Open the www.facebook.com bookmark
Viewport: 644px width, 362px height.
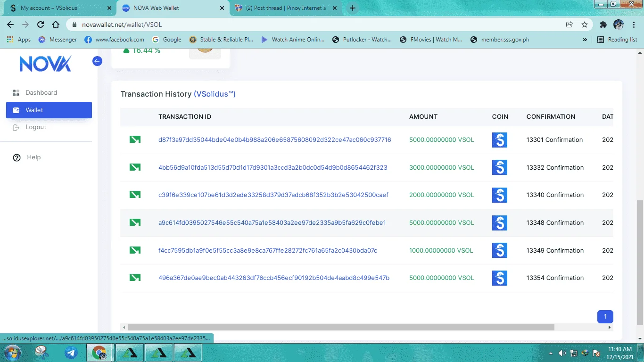click(115, 40)
